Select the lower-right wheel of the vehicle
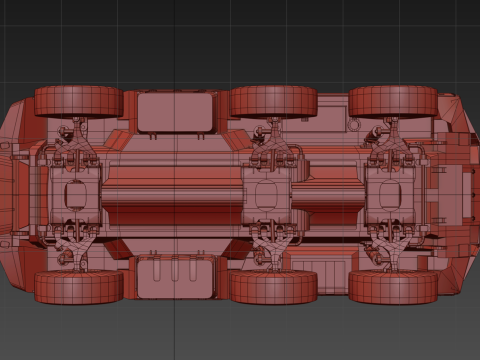The height and width of the screenshot is (360, 480). coord(393,287)
